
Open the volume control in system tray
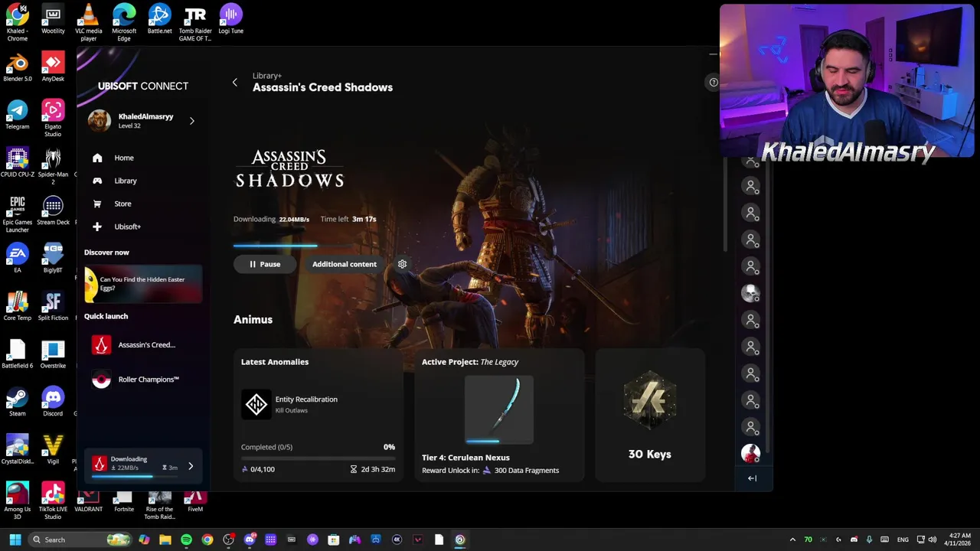tap(932, 540)
